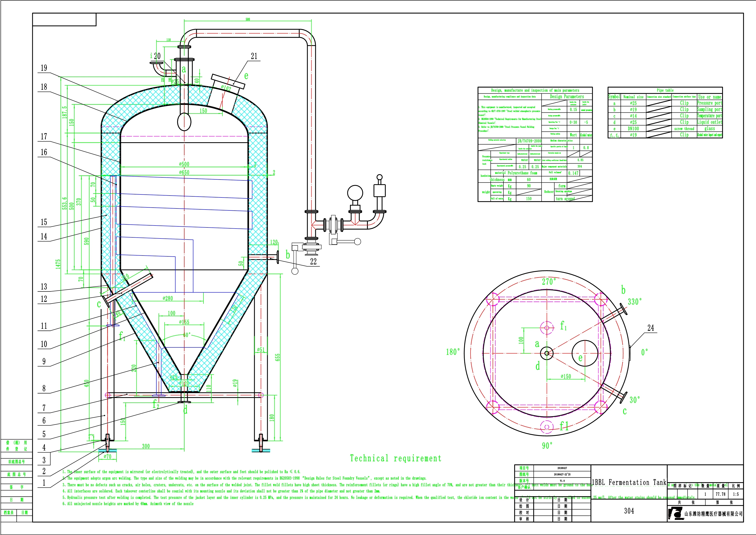Click part callout number '15'
This screenshot has width=756, height=535.
tap(44, 222)
